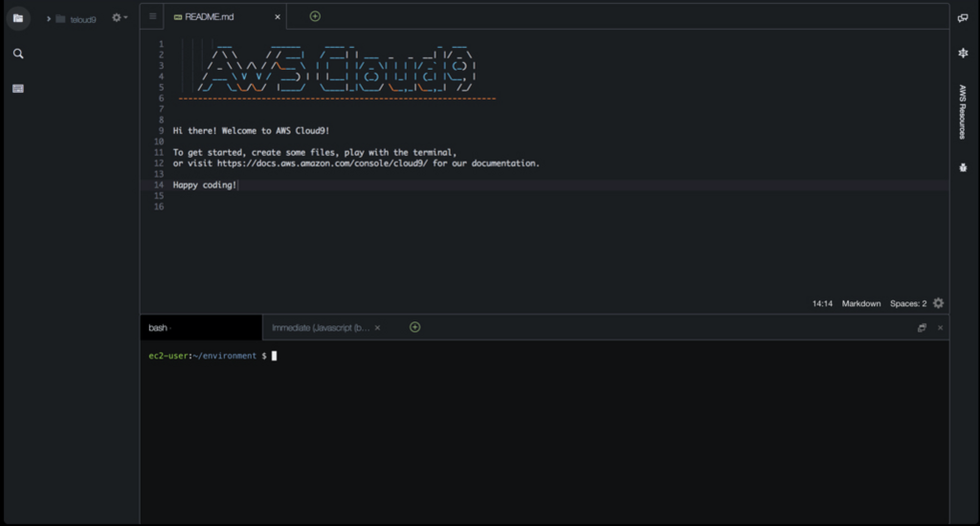The height and width of the screenshot is (526, 980).
Task: Close the README.md tab
Action: point(278,17)
